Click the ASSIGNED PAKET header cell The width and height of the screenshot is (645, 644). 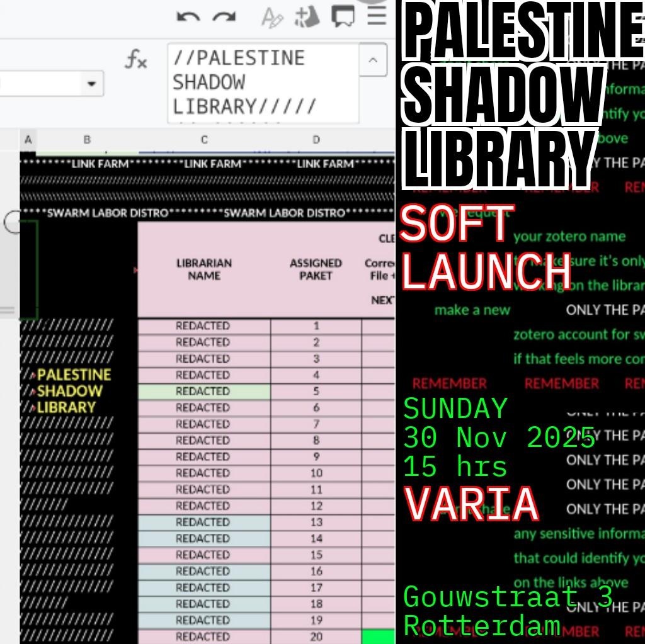point(316,269)
